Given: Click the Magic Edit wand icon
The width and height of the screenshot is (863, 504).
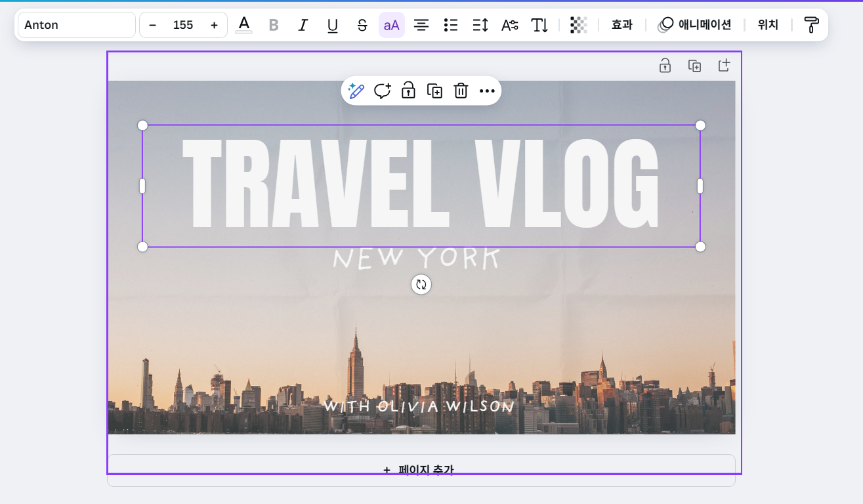Looking at the screenshot, I should 356,91.
